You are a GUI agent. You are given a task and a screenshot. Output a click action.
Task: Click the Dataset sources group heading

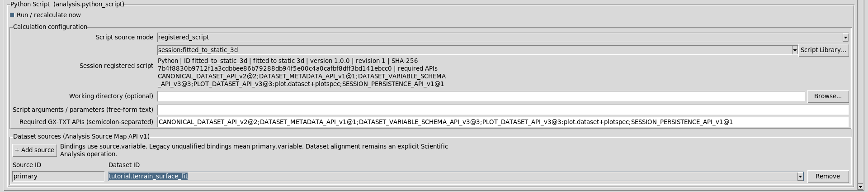(x=81, y=136)
